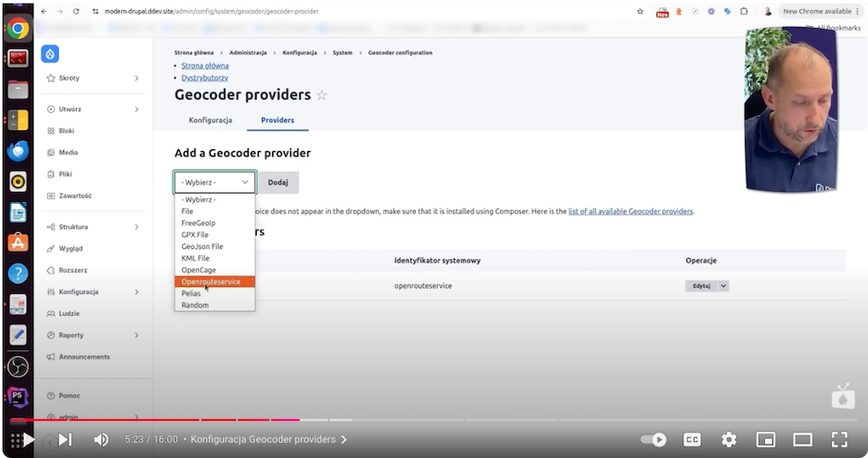
Task: Choose Pelias from provider list
Action: point(215,293)
